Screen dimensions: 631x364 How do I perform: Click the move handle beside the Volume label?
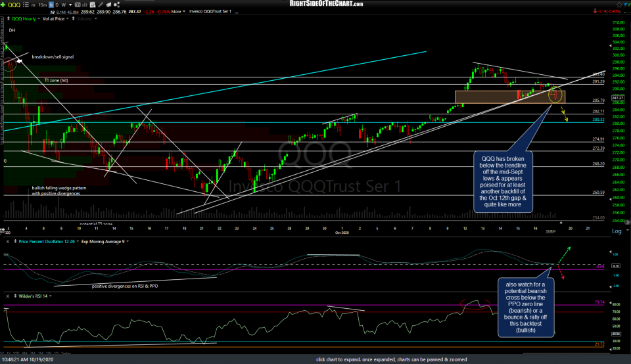[x=73, y=18]
